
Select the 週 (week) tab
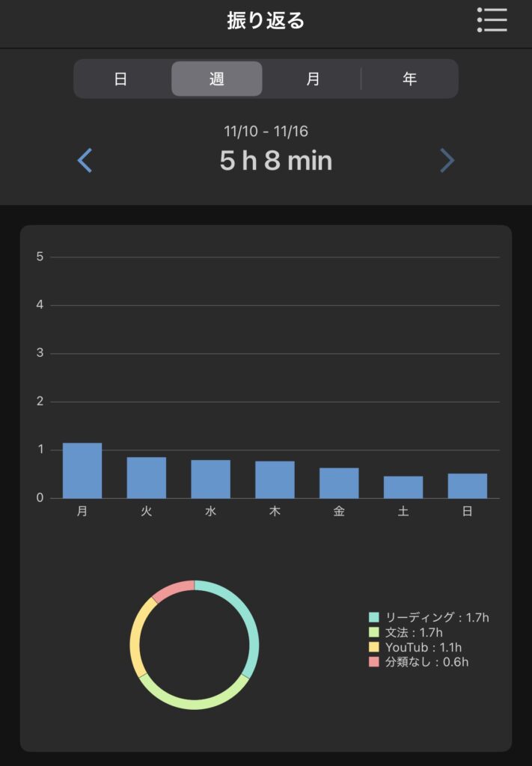click(x=217, y=79)
